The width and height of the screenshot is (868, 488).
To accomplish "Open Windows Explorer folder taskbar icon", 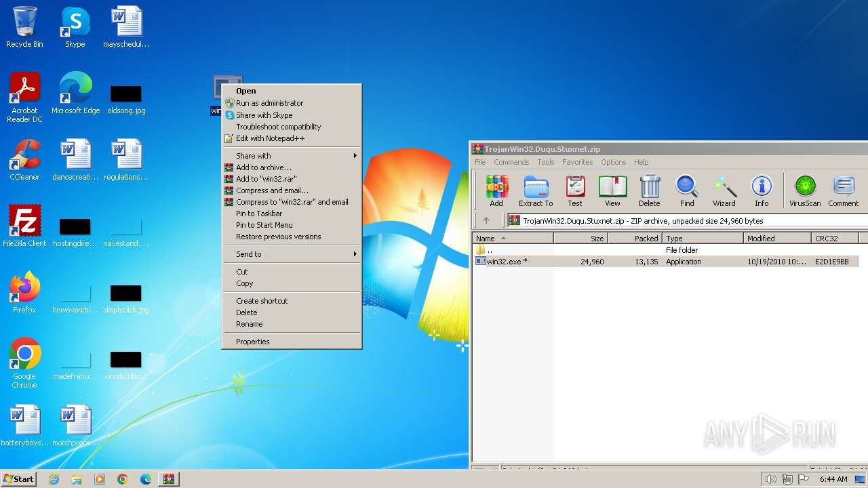I will 77,479.
